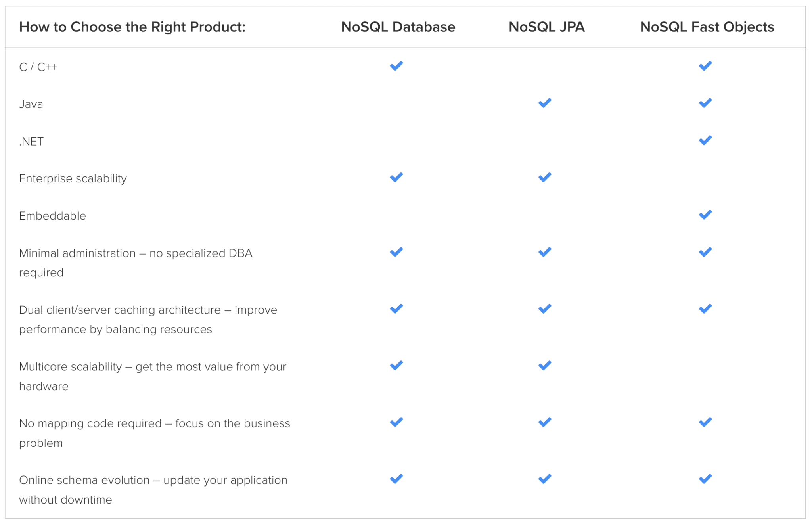Screen dimensions: 812x525
Task: Click the Java checkmark under NoSQL JPA
Action: (x=545, y=103)
